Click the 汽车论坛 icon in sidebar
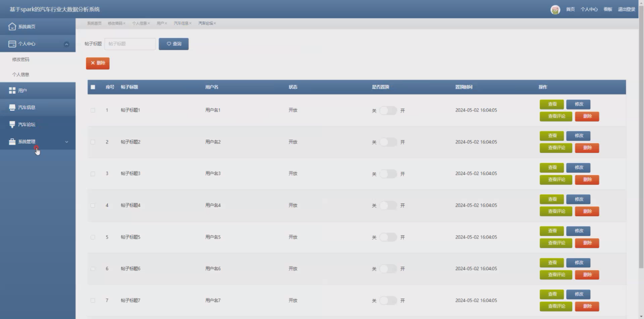 pyautogui.click(x=12, y=125)
